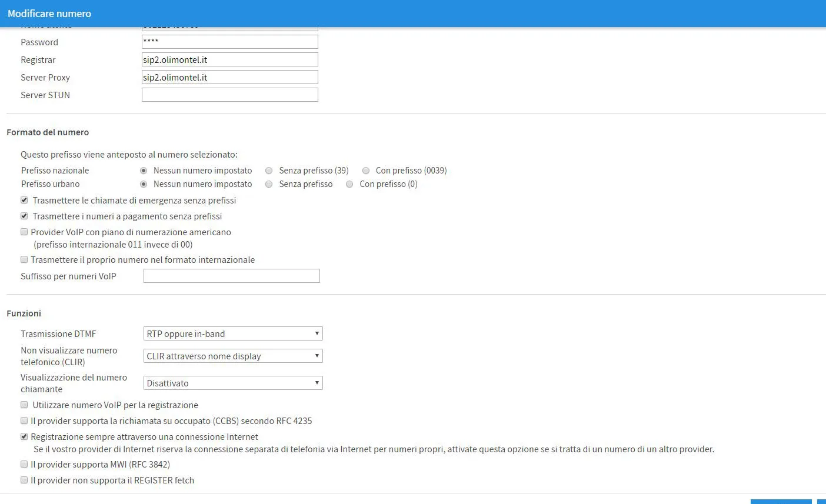Open 'Visualizzazione del numero chiamante' dropdown
826x504 pixels.
tap(233, 383)
